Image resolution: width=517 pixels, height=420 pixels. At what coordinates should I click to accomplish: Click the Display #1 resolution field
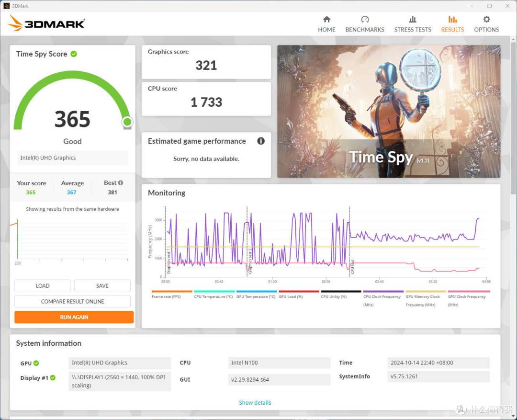click(120, 381)
